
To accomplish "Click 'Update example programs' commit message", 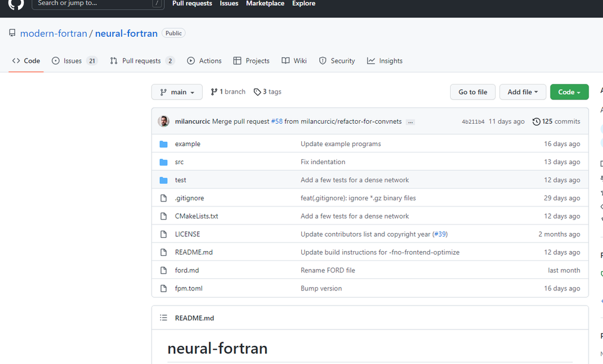I will click(340, 144).
